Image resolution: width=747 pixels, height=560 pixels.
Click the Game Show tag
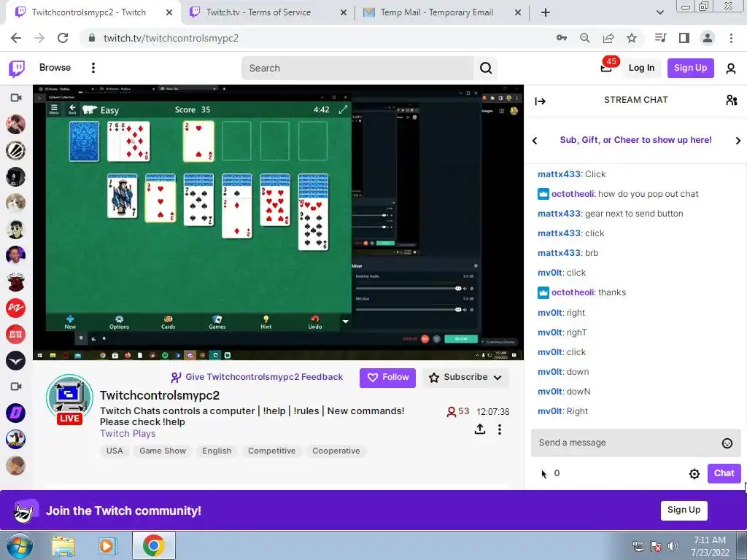163,451
